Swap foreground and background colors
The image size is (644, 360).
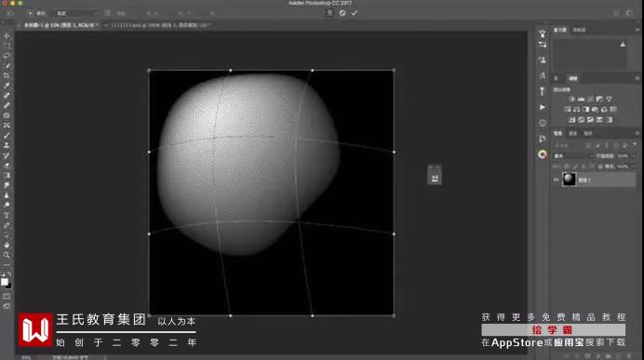coord(9,274)
